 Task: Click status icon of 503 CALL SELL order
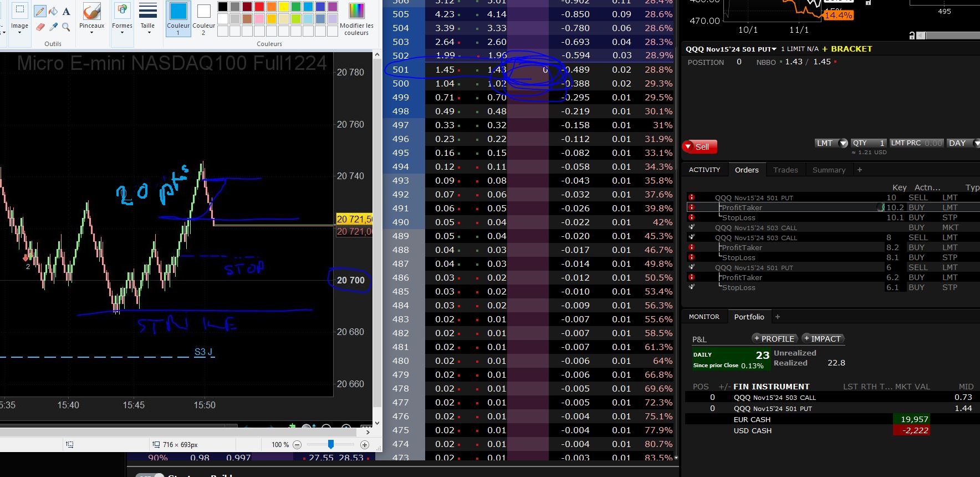click(x=691, y=237)
